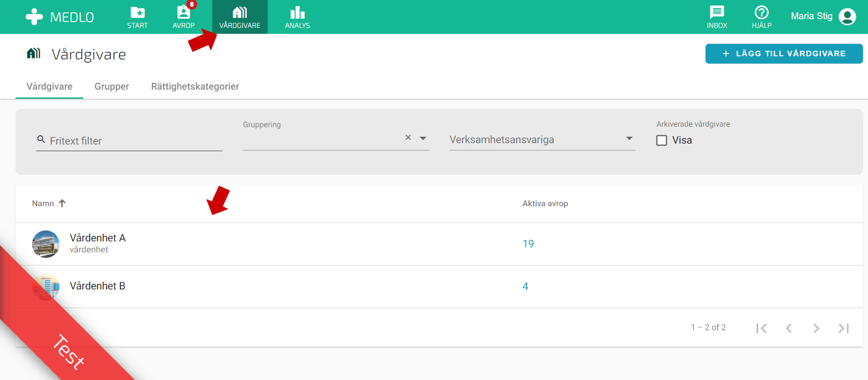868x380 pixels.
Task: Open the Vårdenhet B row name
Action: tap(97, 286)
